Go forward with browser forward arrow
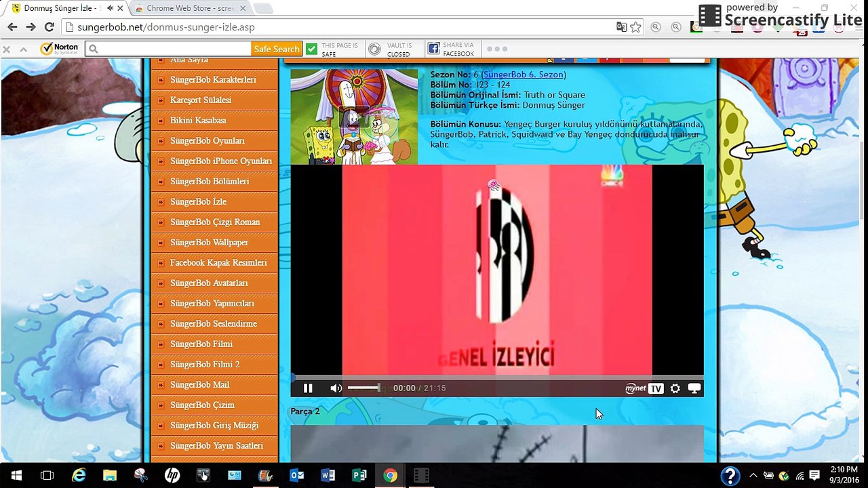Viewport: 868px width, 488px height. [x=31, y=27]
